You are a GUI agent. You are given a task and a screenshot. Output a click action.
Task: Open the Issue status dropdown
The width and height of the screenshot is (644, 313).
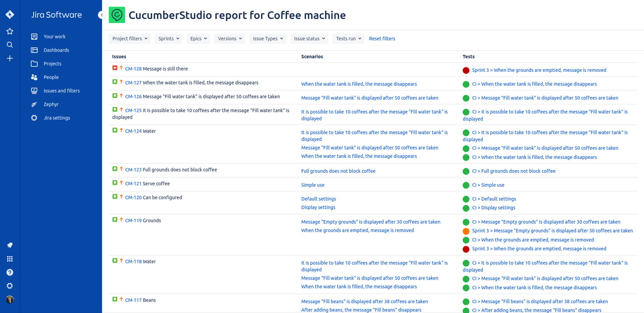(x=309, y=39)
